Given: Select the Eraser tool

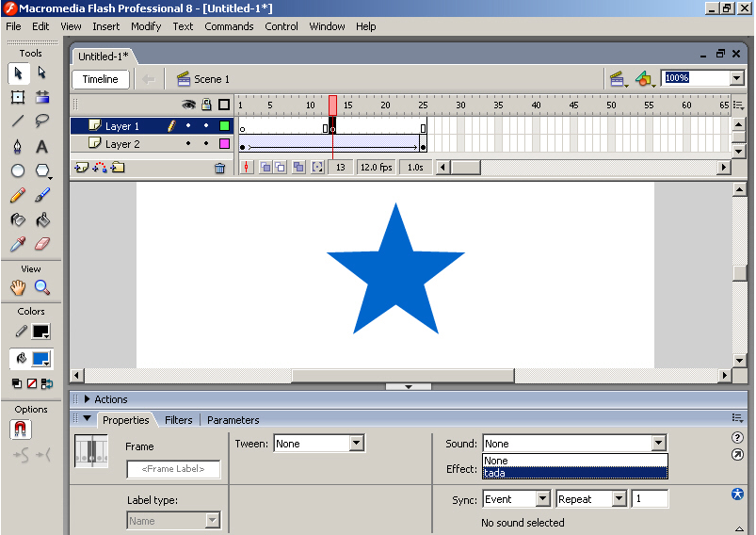Looking at the screenshot, I should click(x=42, y=244).
